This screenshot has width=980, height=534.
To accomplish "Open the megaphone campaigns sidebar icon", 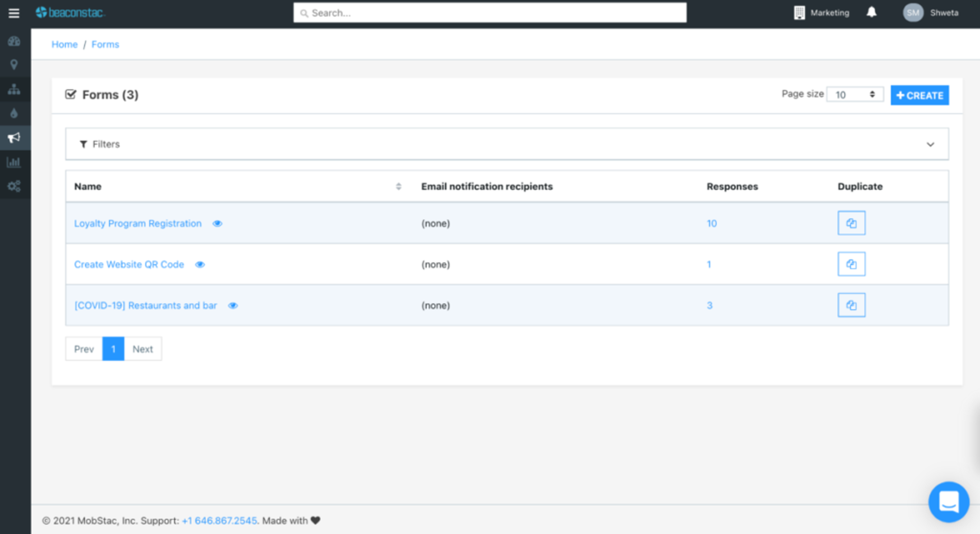I will coord(14,138).
